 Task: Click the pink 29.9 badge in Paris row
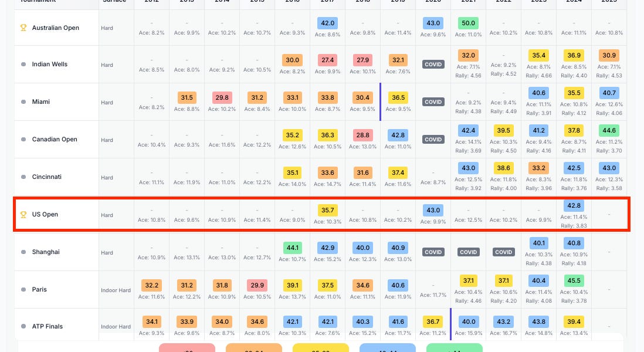click(x=257, y=285)
